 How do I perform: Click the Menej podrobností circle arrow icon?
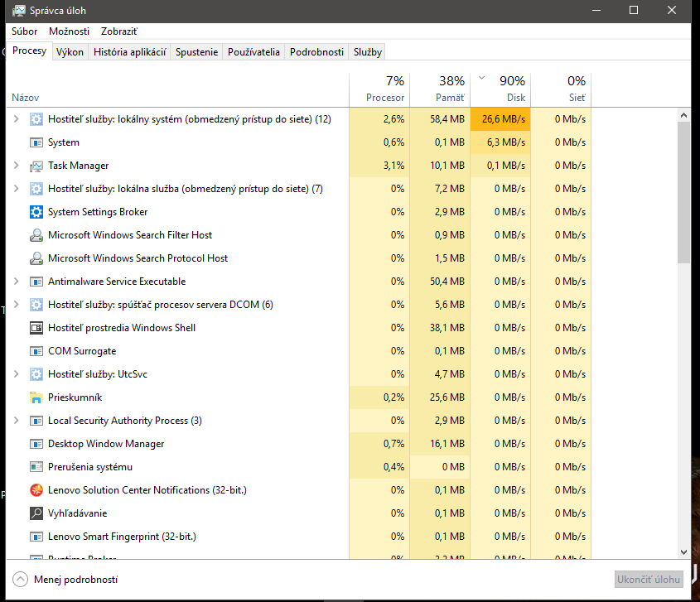(20, 580)
